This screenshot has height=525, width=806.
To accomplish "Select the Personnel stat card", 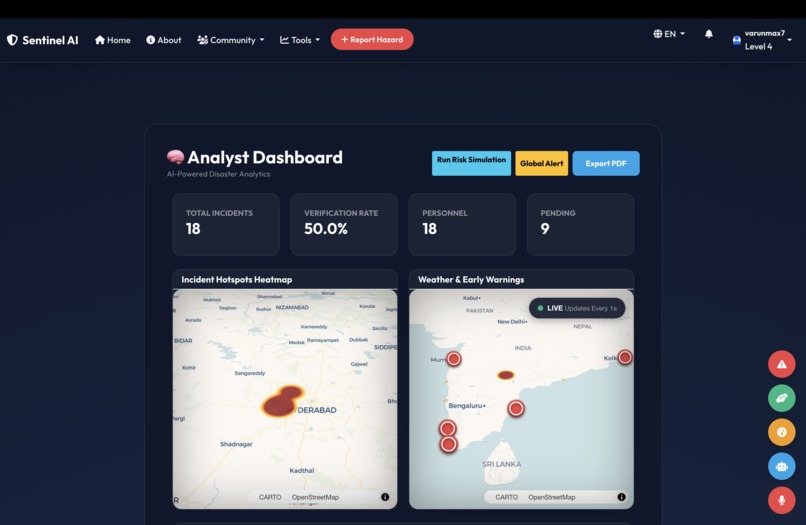I will [462, 225].
